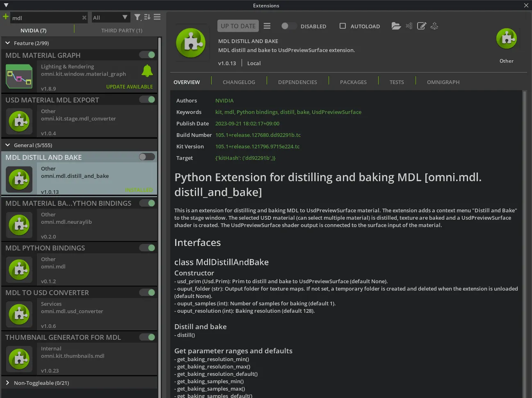This screenshot has height=398, width=532.
Task: Click the publish extension upload icon
Action: [434, 26]
